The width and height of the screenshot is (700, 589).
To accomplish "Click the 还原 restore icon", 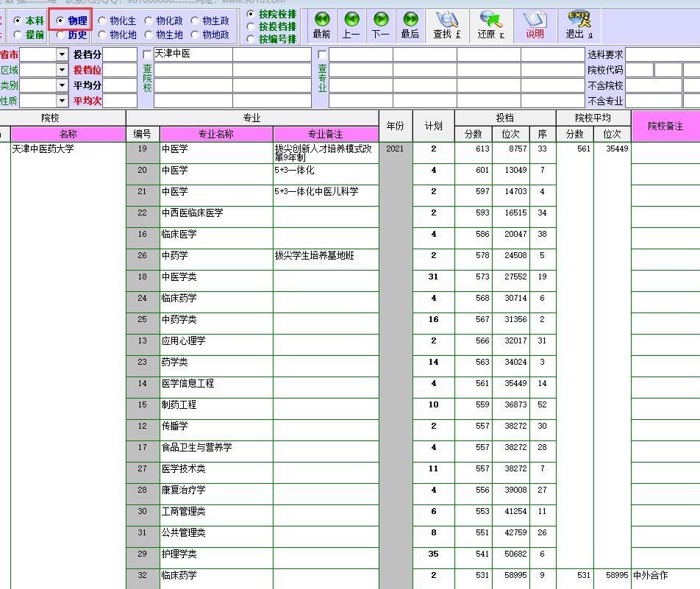I will tap(490, 20).
